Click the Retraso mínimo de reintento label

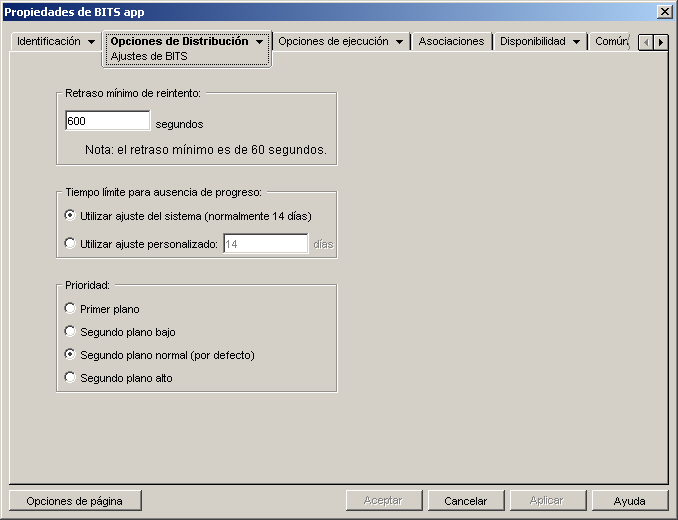coord(133,93)
